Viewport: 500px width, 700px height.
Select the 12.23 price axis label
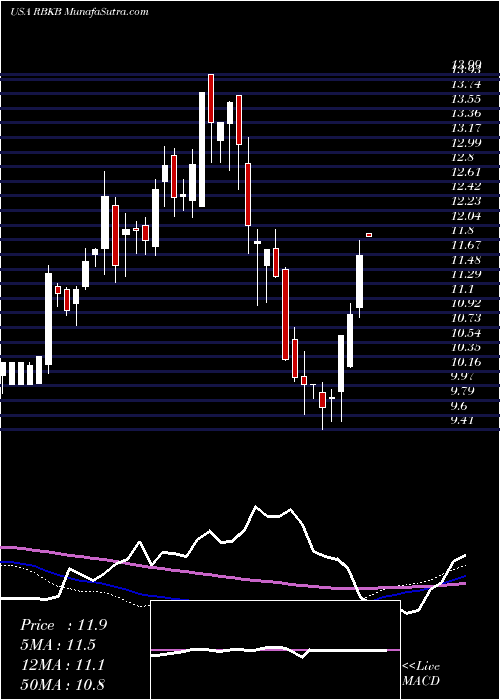(467, 201)
